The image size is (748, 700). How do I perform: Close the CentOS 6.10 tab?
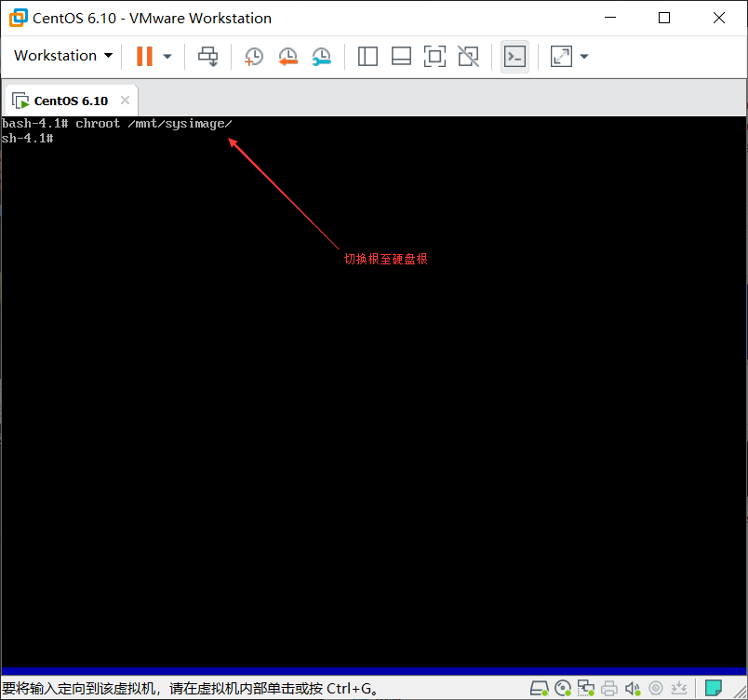[x=125, y=101]
